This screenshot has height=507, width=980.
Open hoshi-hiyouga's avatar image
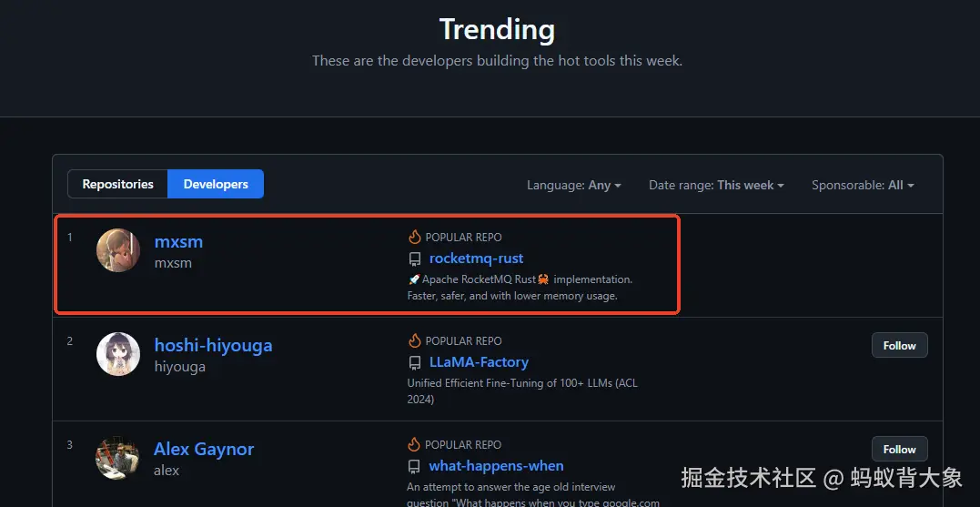[118, 354]
